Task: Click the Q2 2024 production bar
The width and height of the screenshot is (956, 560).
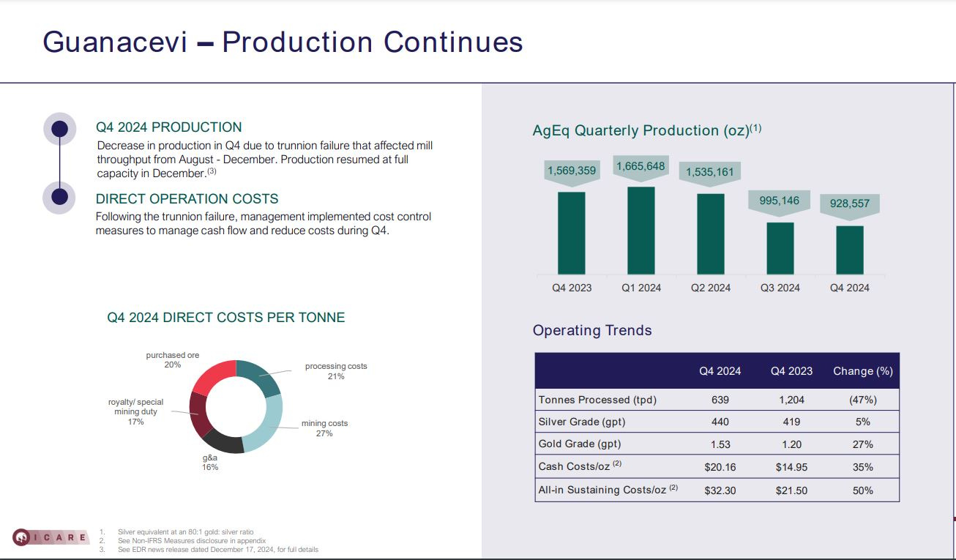Action: click(711, 234)
